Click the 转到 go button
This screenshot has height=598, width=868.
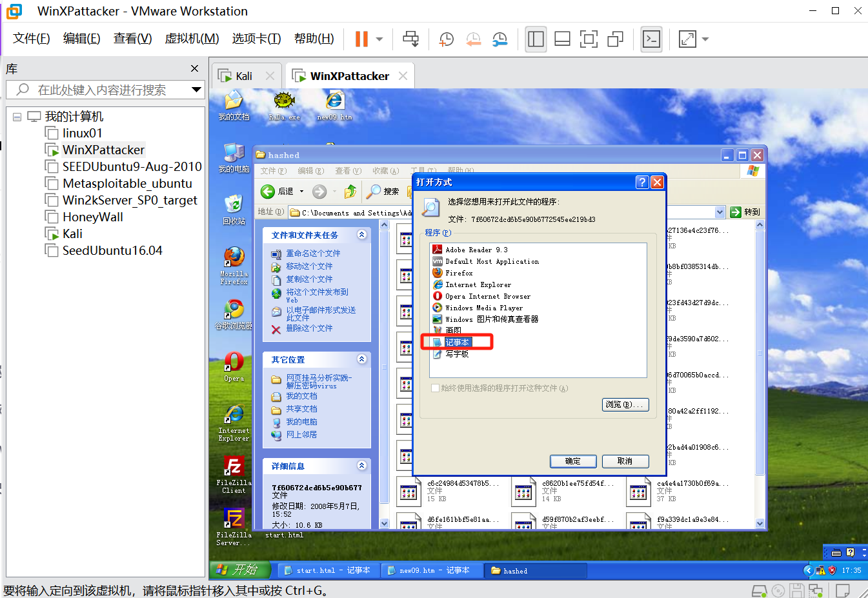[x=745, y=212]
